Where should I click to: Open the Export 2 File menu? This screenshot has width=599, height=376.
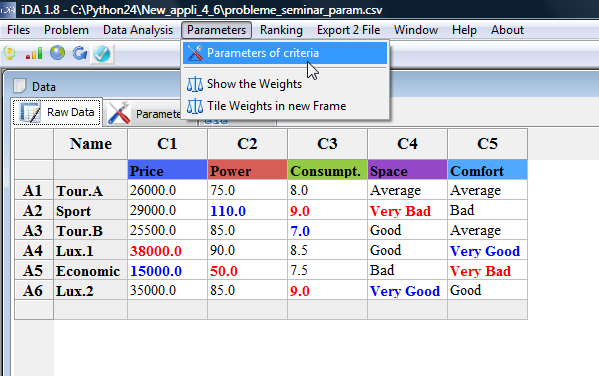348,30
